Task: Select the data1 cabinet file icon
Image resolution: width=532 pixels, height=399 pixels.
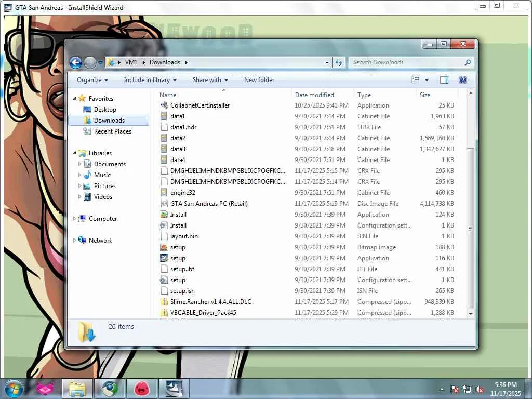Action: 164,116
